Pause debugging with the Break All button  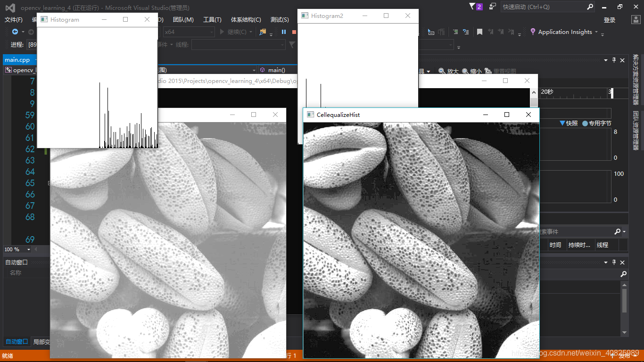pyautogui.click(x=284, y=32)
